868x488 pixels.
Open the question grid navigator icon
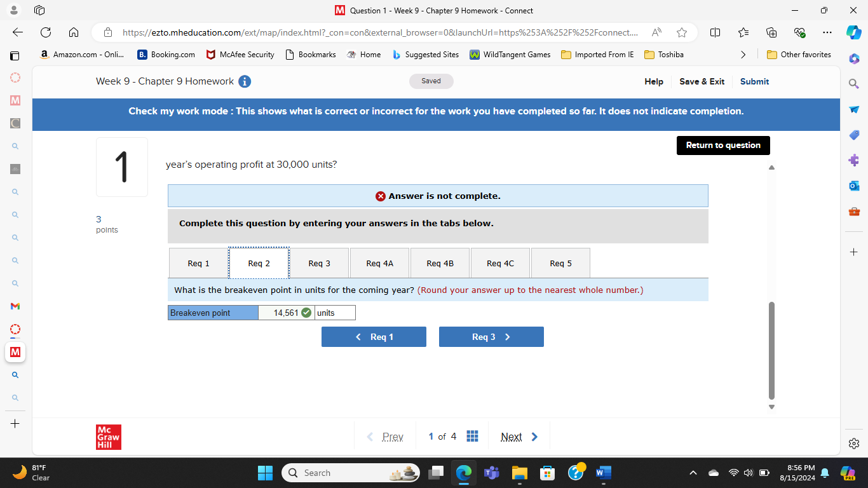click(472, 436)
